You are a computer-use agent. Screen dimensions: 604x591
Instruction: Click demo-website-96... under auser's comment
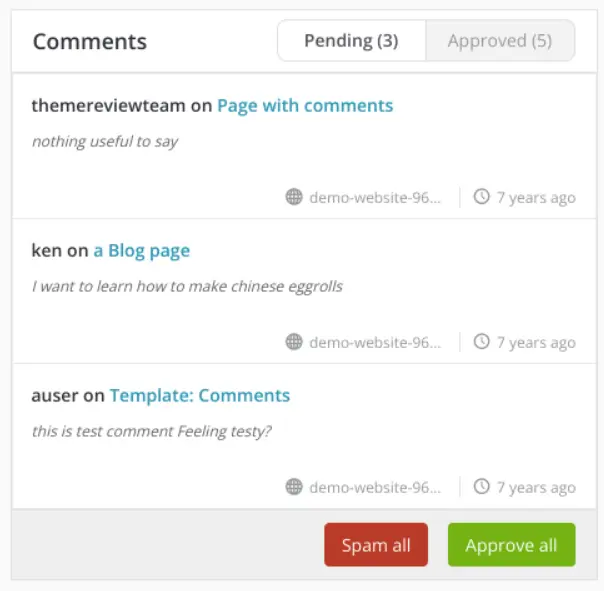(x=375, y=487)
